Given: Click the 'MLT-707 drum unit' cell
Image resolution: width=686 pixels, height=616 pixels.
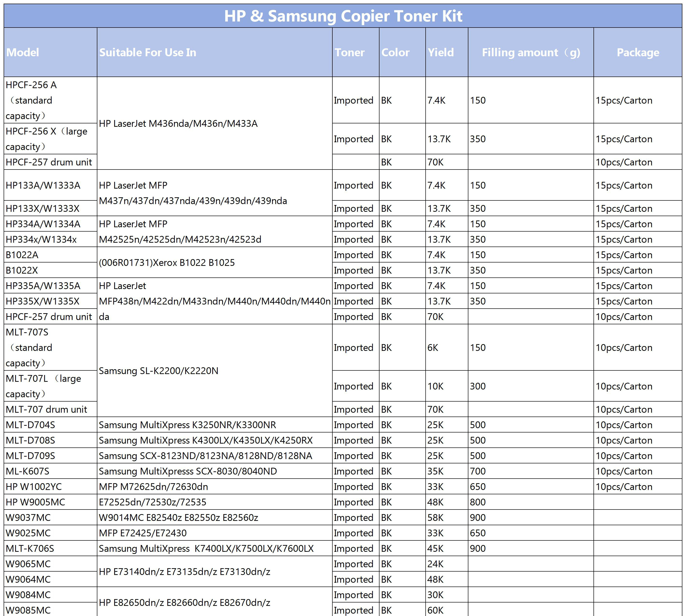Looking at the screenshot, I should click(50, 409).
